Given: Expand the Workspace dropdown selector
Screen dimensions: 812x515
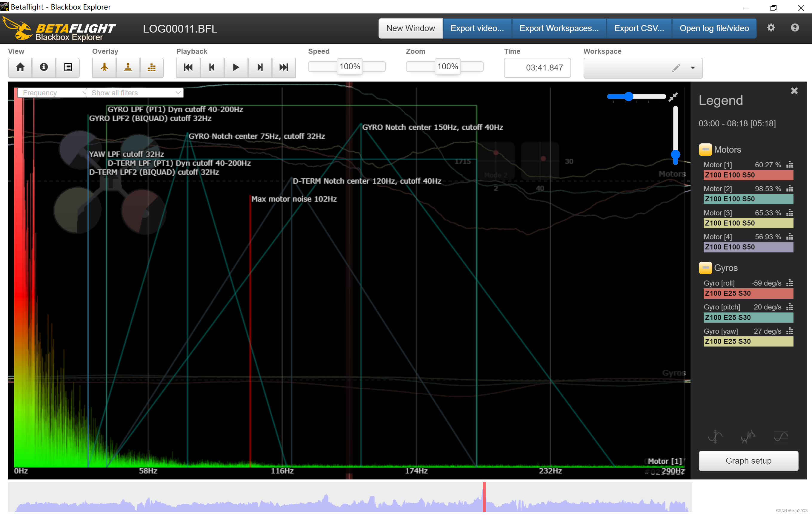Looking at the screenshot, I should [x=693, y=67].
